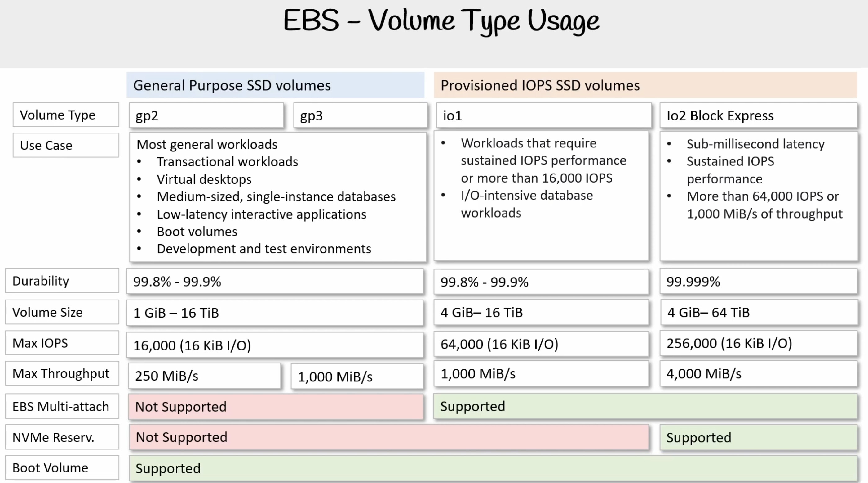Click the 250 MiB/s throughput cell

point(204,376)
